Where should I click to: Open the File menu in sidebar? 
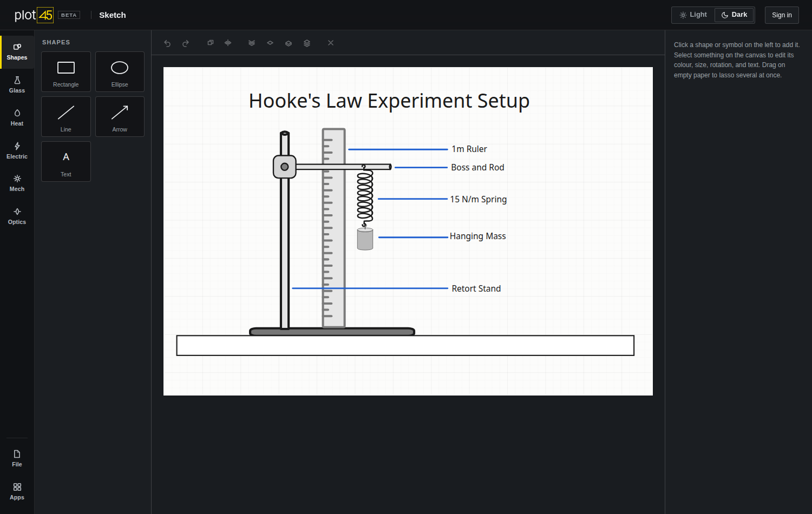(17, 458)
